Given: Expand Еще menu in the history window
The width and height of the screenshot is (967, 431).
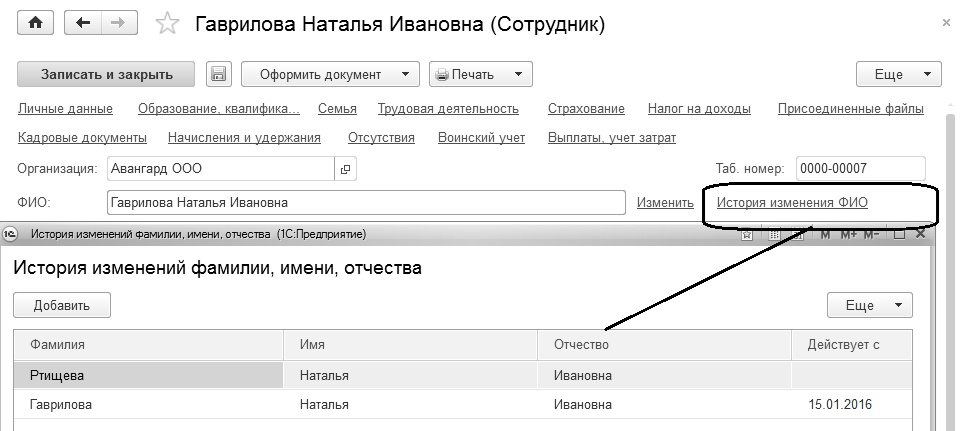Looking at the screenshot, I should coord(870,305).
